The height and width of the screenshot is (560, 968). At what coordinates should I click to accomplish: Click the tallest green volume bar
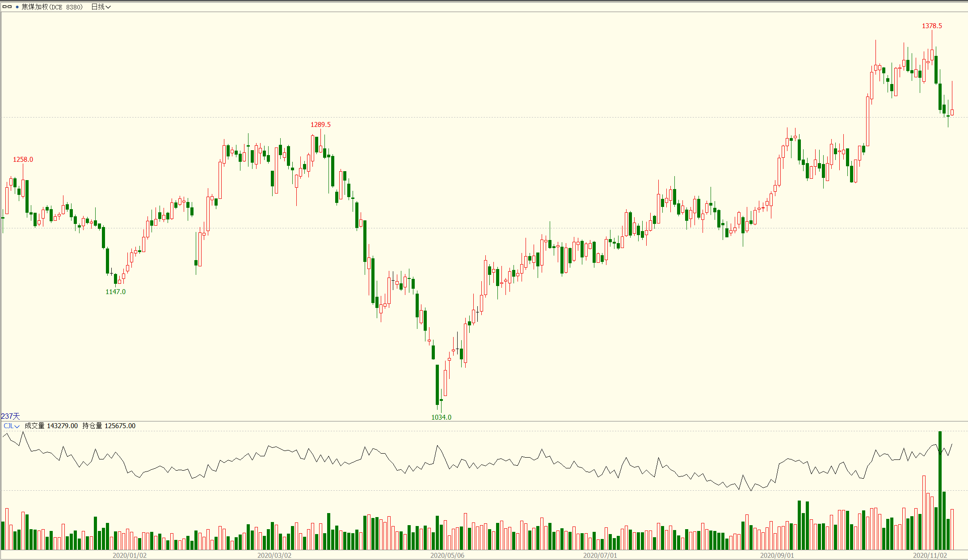940,492
